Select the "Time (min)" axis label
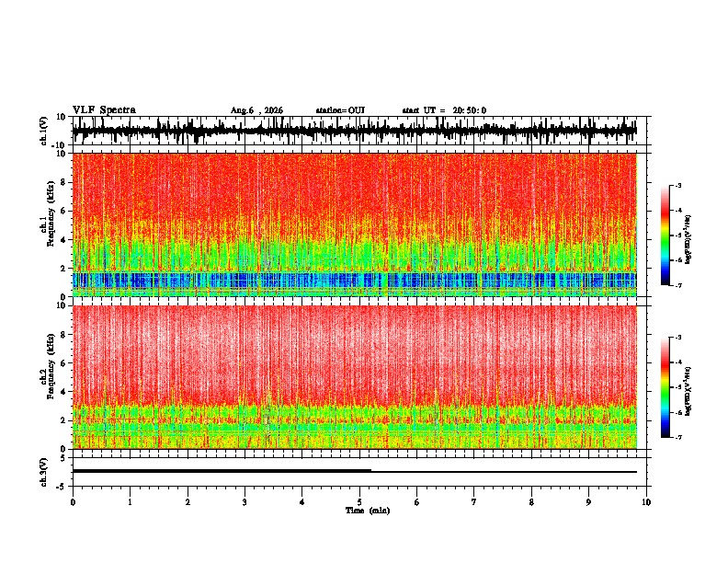Screen dimensions: 728x563 point(368,511)
